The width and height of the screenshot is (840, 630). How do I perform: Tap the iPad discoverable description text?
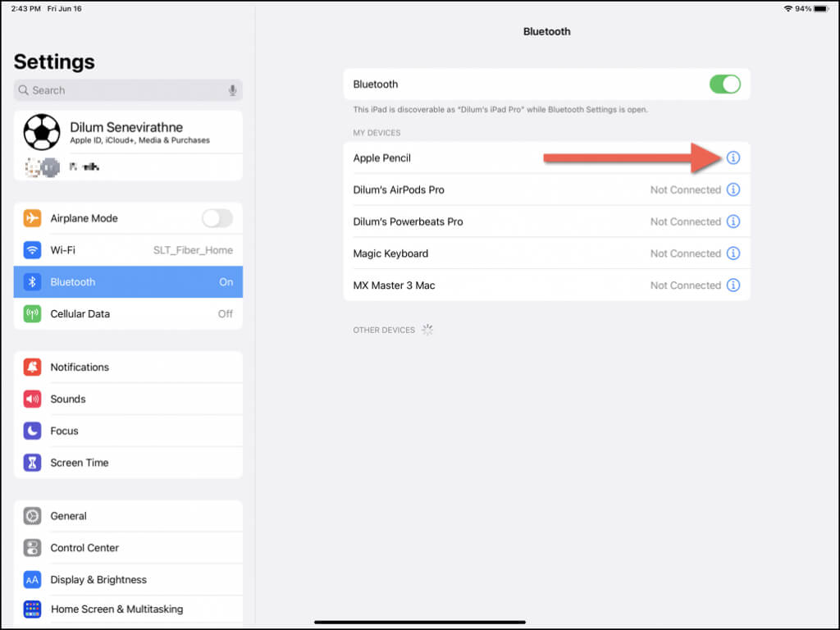pos(500,109)
